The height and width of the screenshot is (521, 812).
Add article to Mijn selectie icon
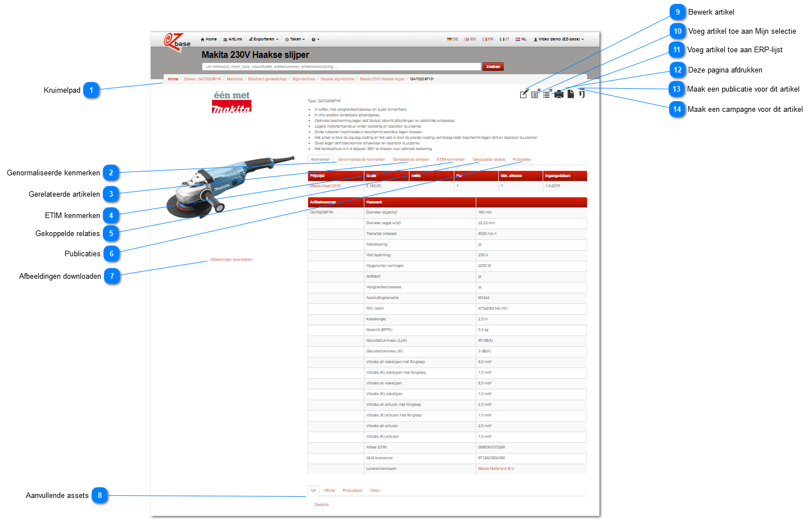point(535,94)
